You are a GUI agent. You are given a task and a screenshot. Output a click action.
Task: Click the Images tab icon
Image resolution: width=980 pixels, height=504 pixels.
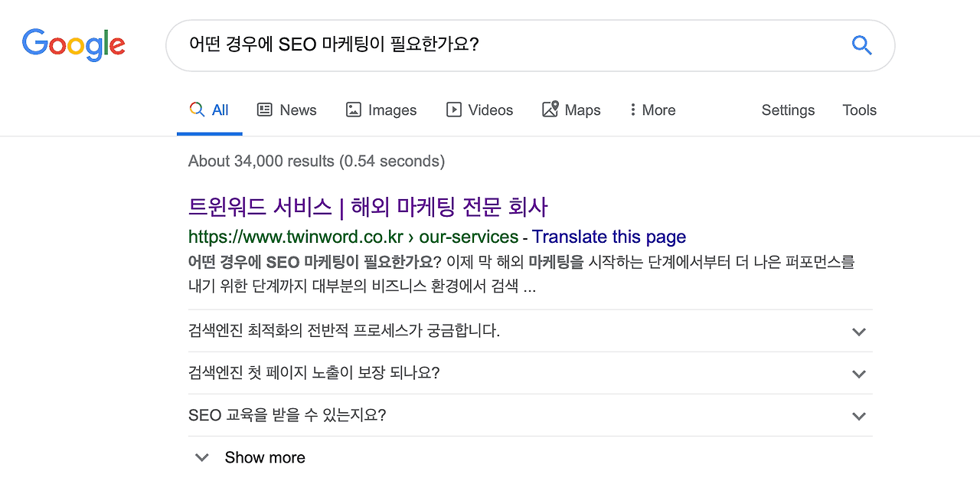(353, 110)
